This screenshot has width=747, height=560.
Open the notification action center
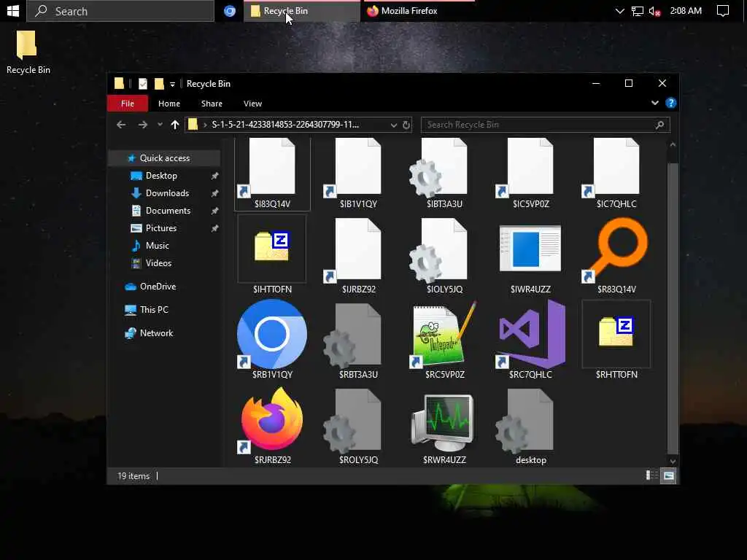pos(723,11)
